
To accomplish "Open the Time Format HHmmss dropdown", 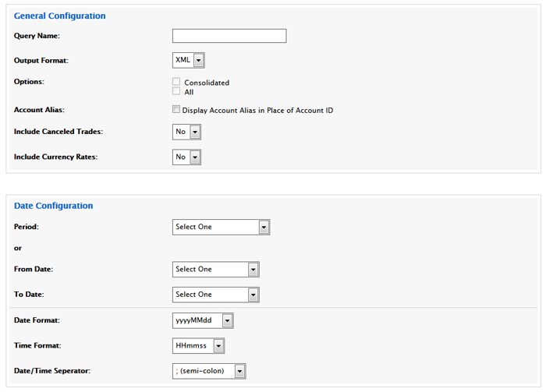I will (198, 346).
